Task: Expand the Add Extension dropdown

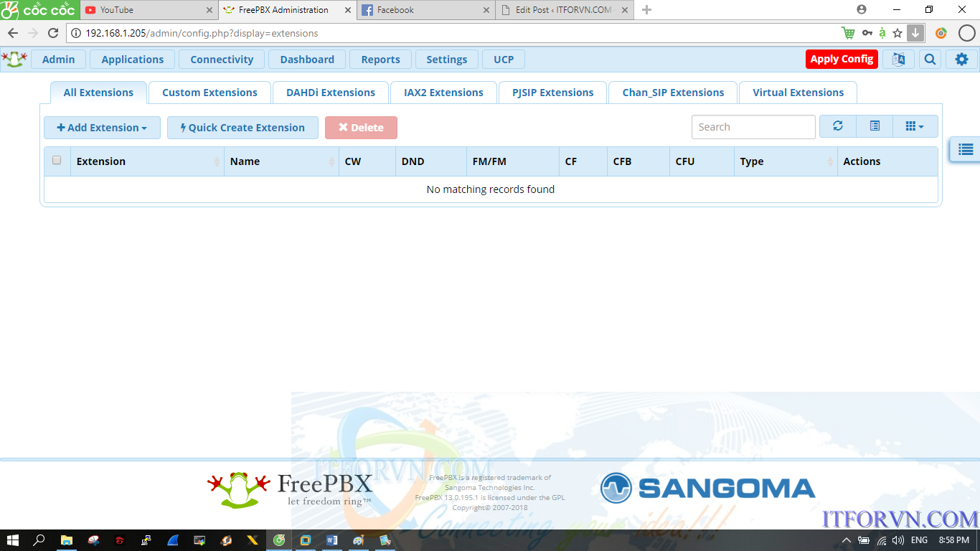Action: click(102, 128)
